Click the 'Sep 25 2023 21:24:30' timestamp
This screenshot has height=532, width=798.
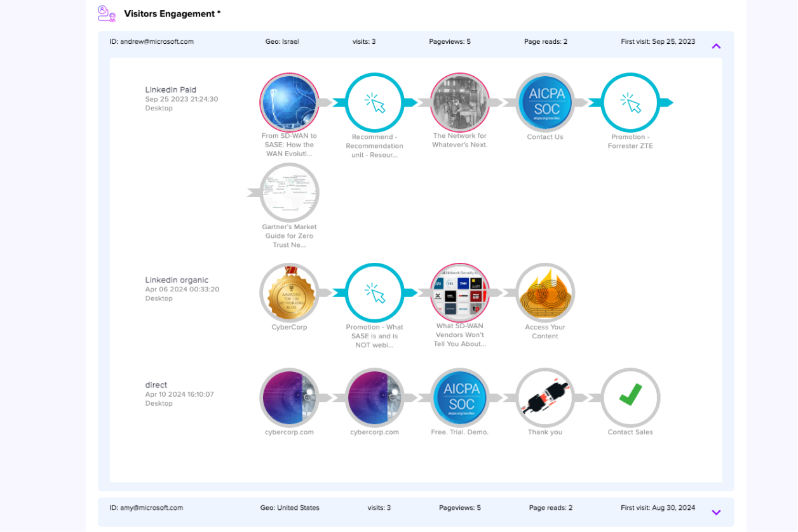(182, 100)
